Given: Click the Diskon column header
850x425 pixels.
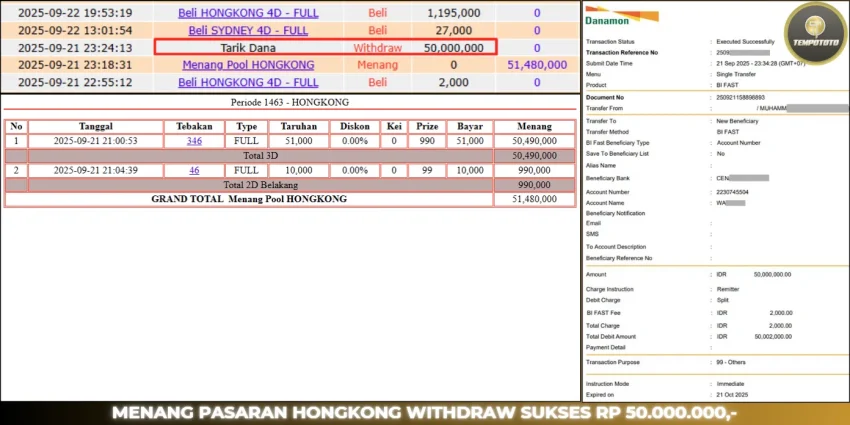Looking at the screenshot, I should [x=355, y=126].
